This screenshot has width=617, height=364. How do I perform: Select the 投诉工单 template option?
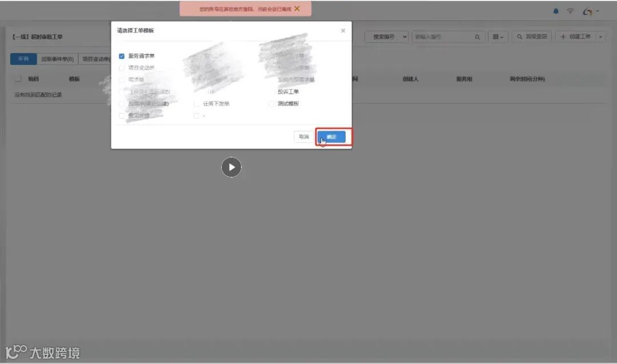point(288,92)
